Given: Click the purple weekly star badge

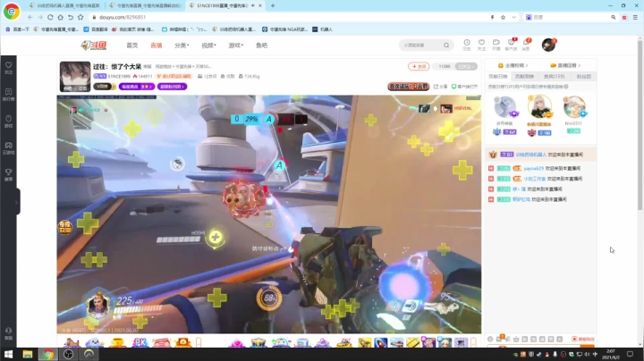Looking at the screenshot, I should (x=137, y=87).
